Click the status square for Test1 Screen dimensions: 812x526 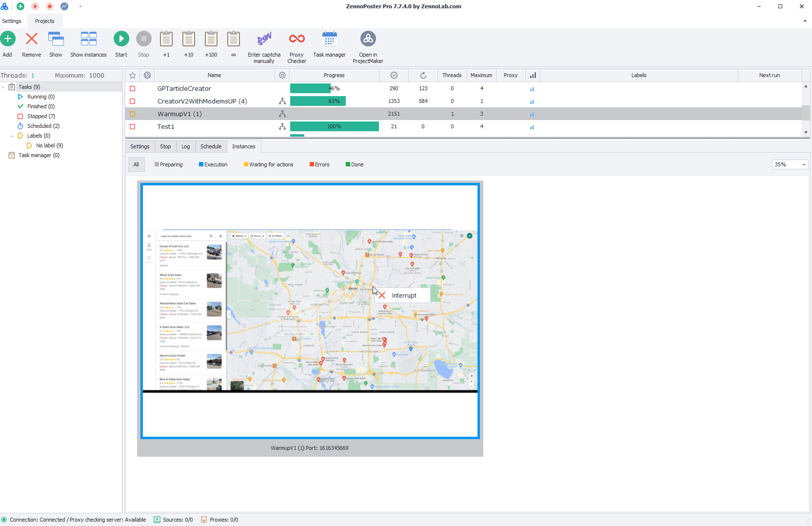133,126
